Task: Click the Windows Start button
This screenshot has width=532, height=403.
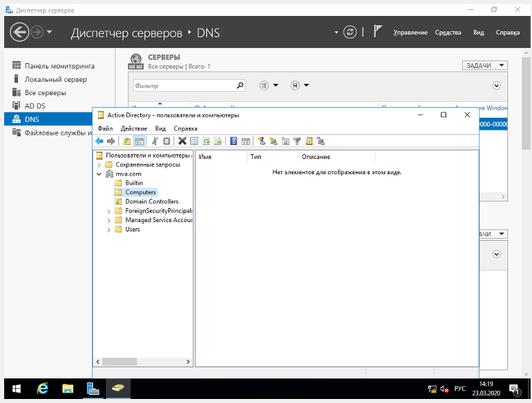Action: (16, 389)
